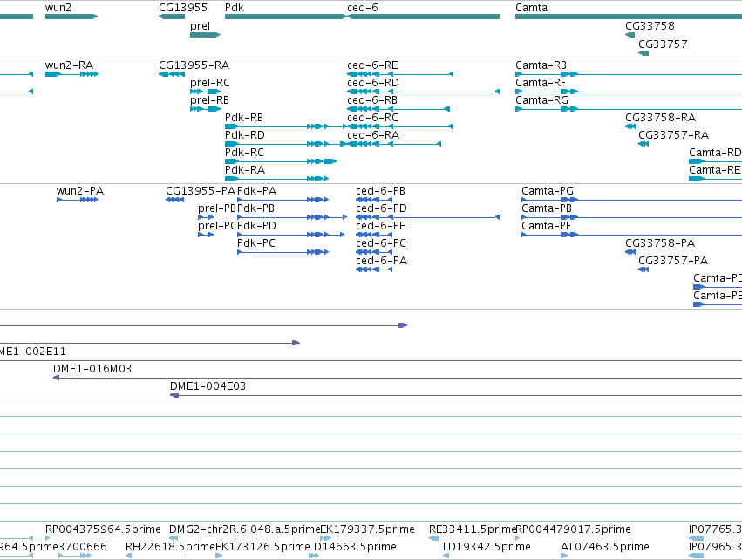Select the prel-RC transcript
This screenshot has width=742, height=560.
206,92
